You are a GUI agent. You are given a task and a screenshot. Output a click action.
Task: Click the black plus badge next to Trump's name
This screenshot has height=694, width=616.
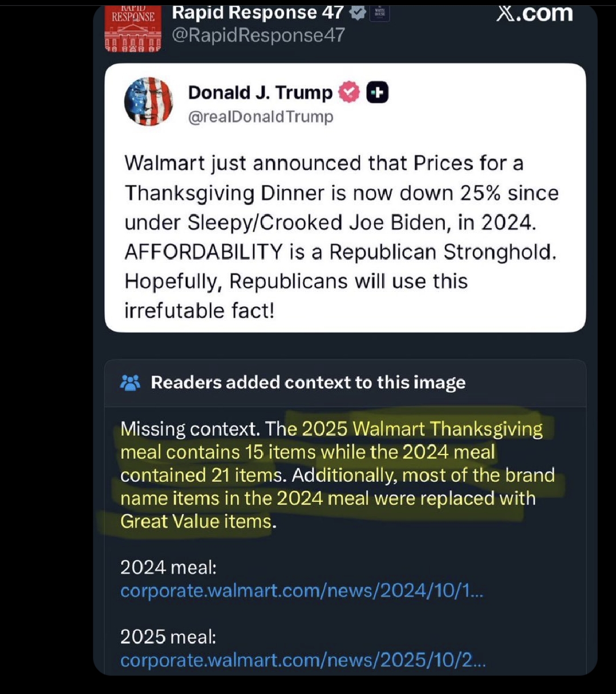coord(377,92)
